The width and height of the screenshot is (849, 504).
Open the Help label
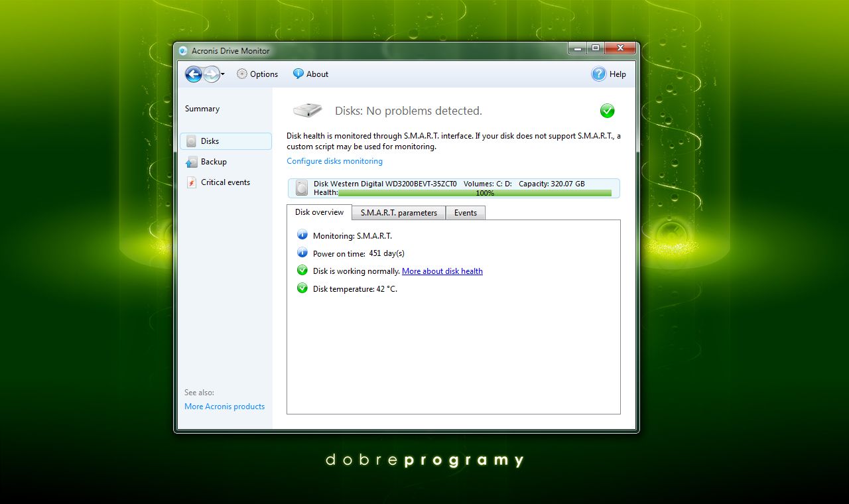click(618, 74)
